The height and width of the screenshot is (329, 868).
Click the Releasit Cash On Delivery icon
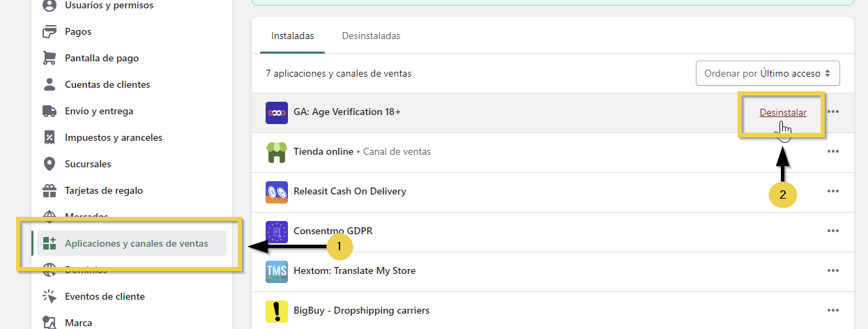coord(277,192)
